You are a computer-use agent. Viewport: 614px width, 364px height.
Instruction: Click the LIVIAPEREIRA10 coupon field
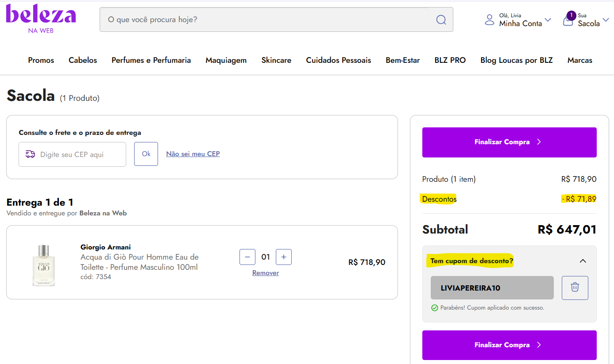492,288
